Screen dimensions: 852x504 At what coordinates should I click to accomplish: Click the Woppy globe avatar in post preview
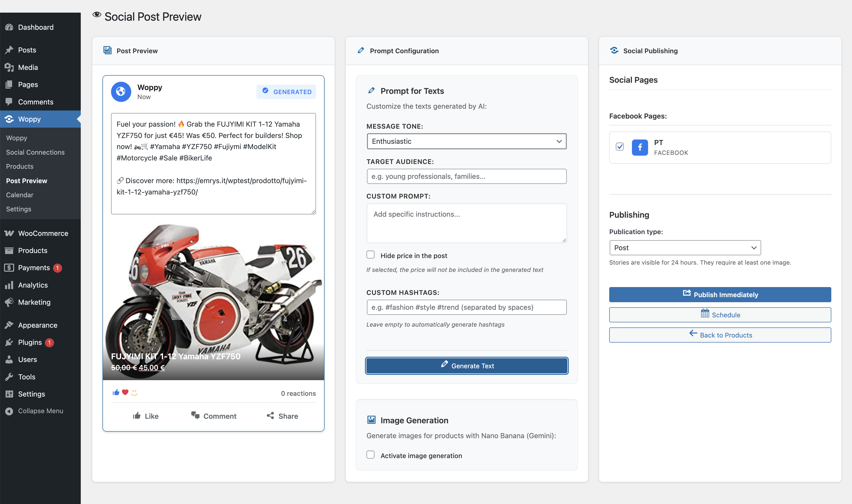[121, 92]
